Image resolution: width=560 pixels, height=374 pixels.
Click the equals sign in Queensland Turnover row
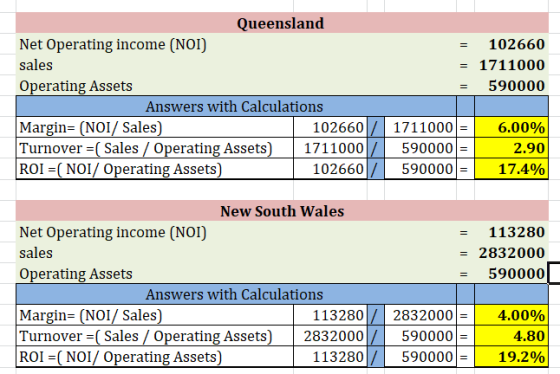[x=464, y=148]
